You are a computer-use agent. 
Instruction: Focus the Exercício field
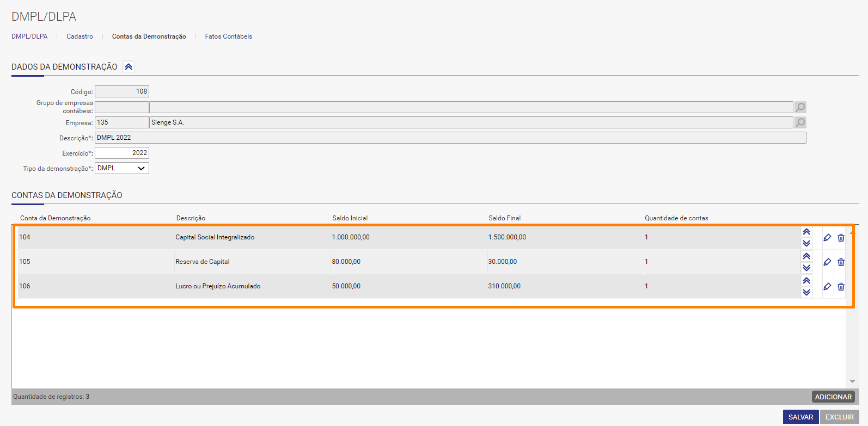[x=122, y=153]
